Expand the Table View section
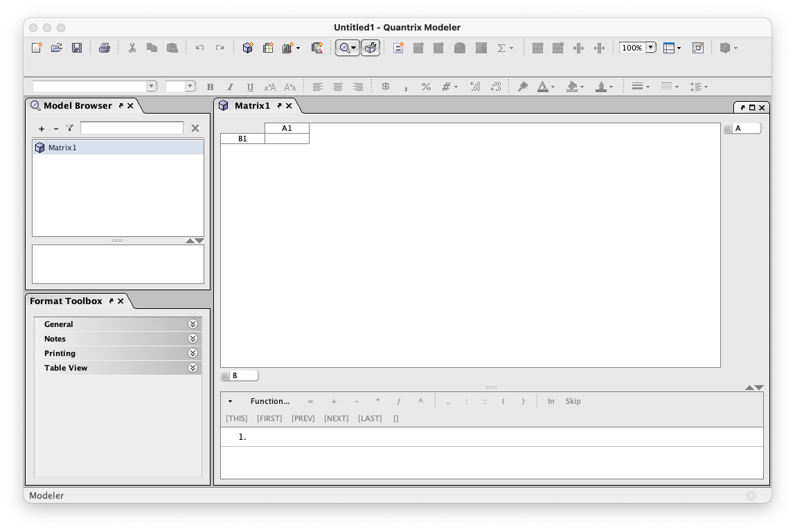 point(193,368)
